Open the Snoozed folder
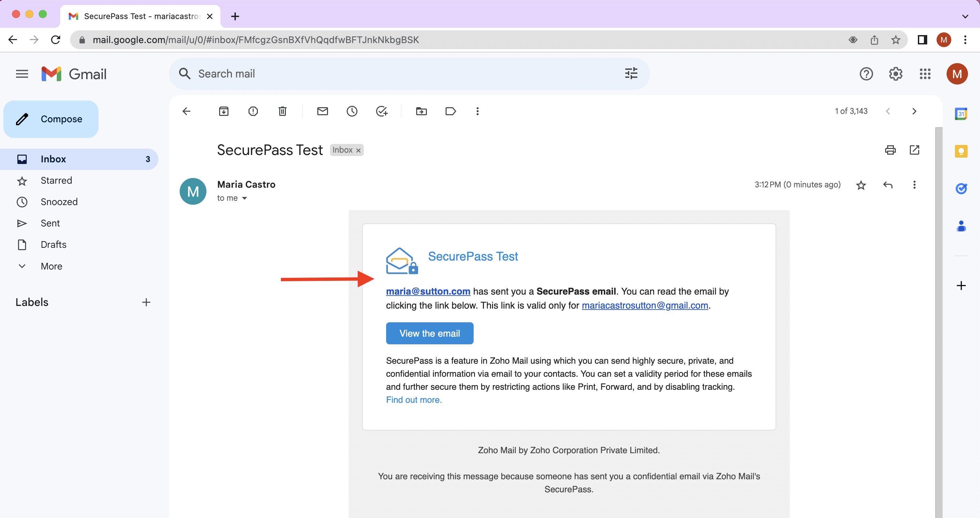The height and width of the screenshot is (518, 980). point(59,202)
